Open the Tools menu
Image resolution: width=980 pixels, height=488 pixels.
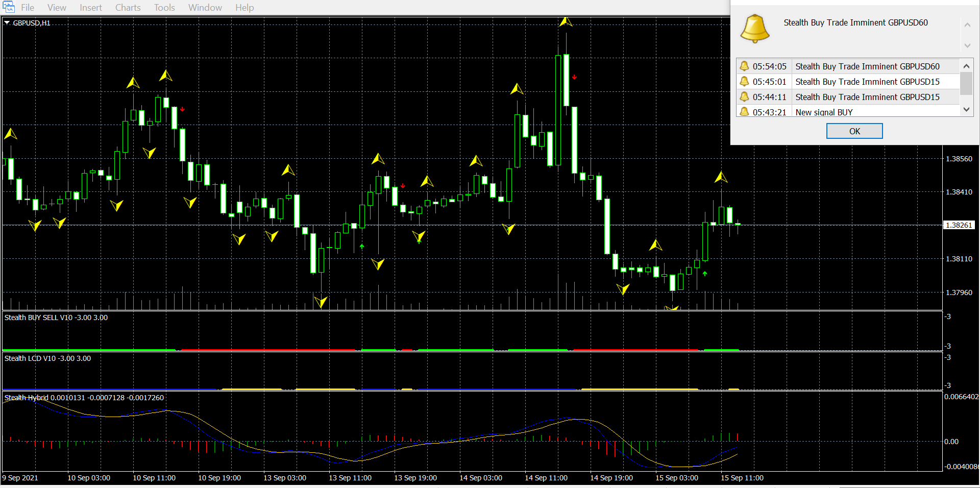point(164,8)
